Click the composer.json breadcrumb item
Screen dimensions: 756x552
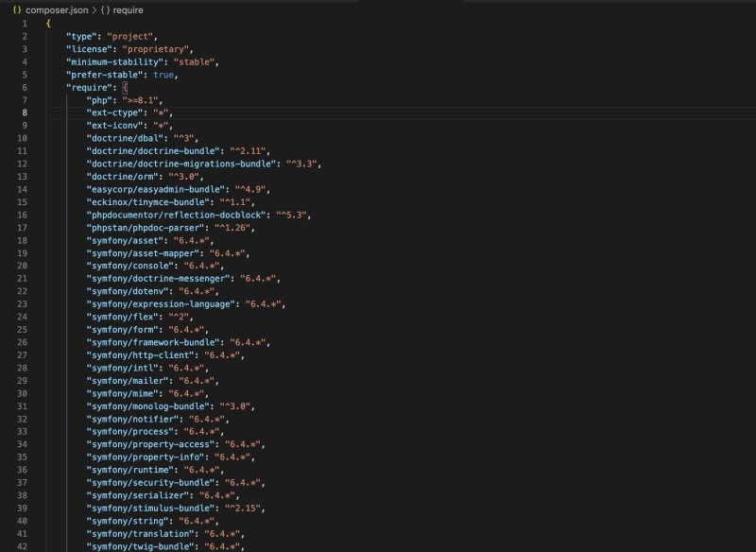57,10
